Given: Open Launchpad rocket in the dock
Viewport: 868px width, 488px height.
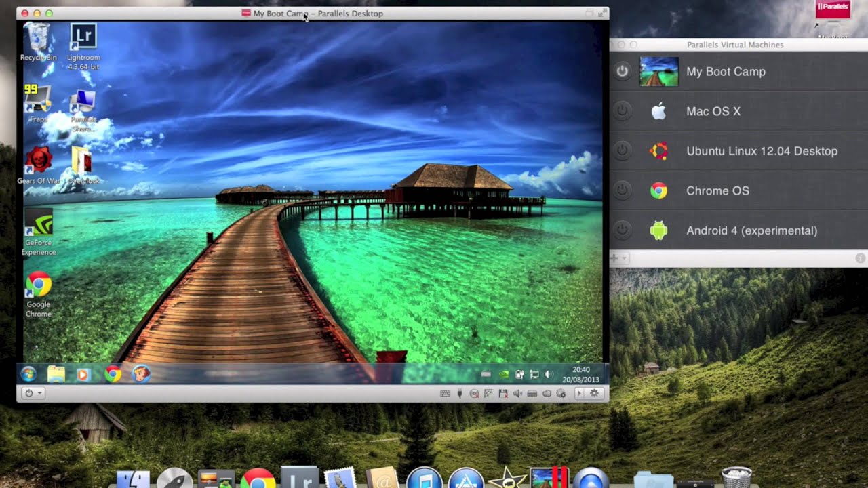Looking at the screenshot, I should [174, 479].
